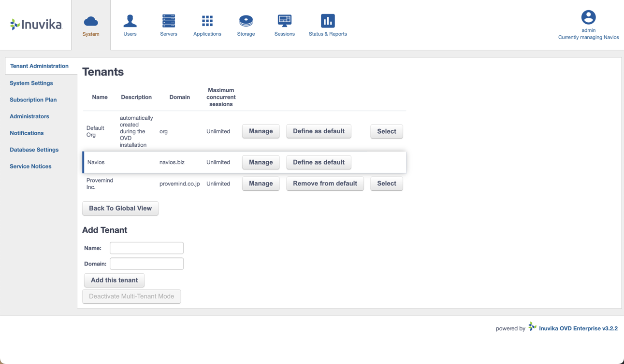Image resolution: width=624 pixels, height=364 pixels.
Task: Click the Inuvika OVD Enterprise v3.2.2 link
Action: (578, 328)
